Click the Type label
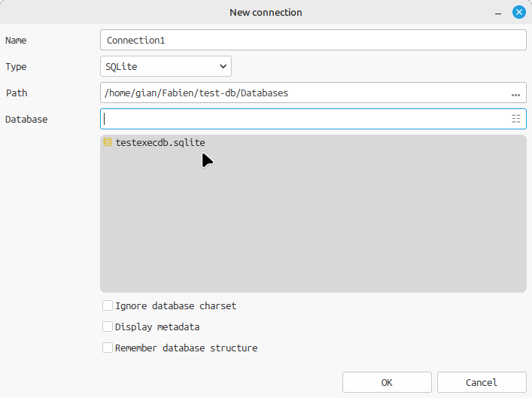 [x=16, y=67]
